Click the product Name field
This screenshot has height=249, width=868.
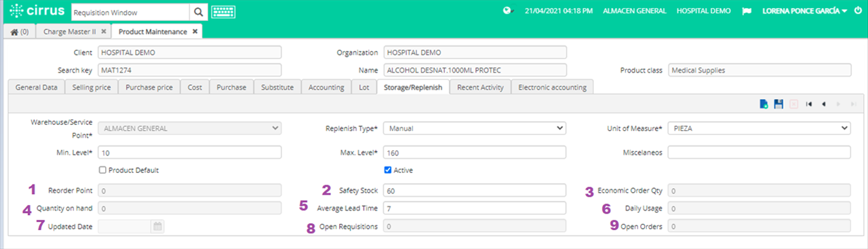tap(474, 70)
